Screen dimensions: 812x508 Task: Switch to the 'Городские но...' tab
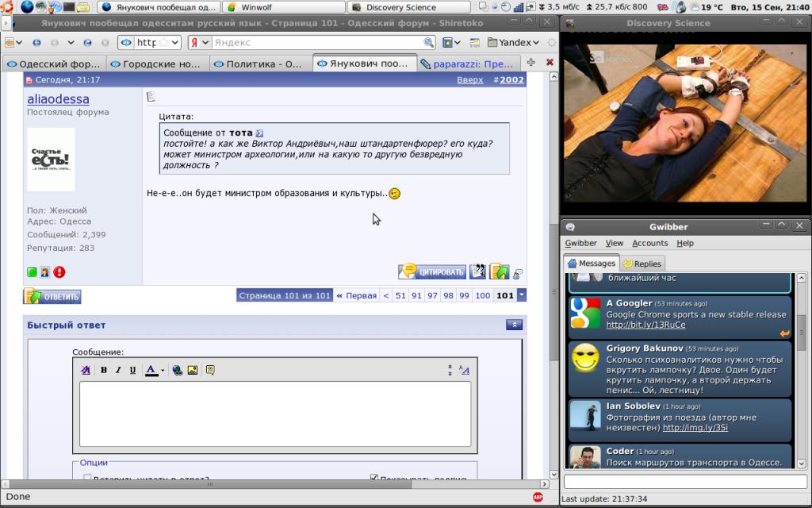(156, 63)
